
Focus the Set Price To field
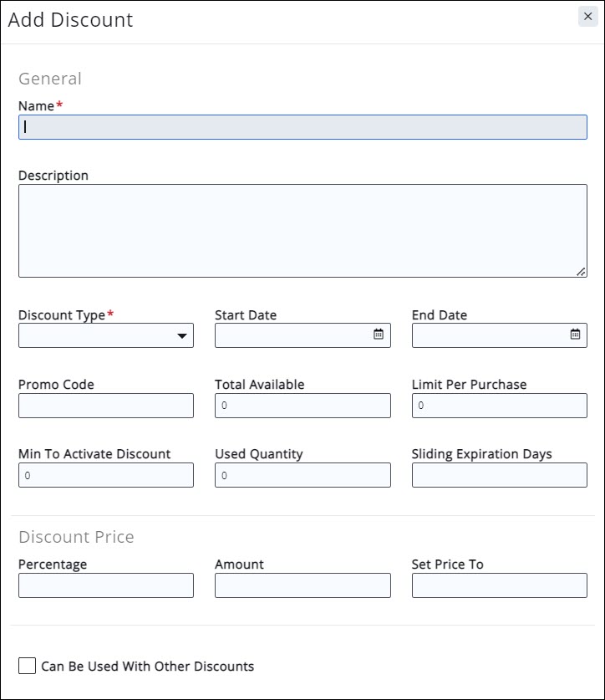[499, 585]
